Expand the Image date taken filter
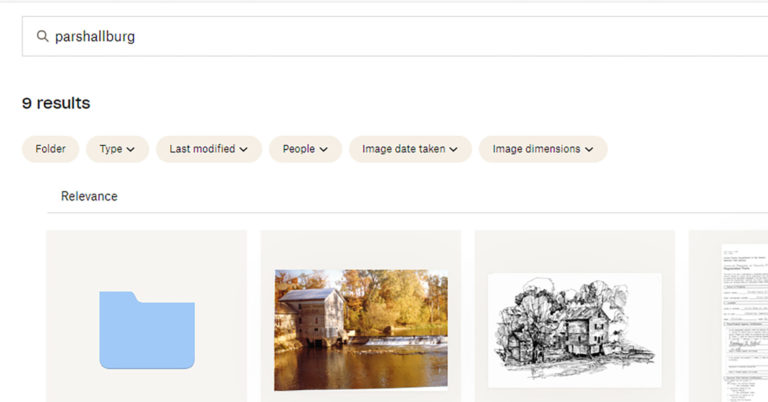This screenshot has width=768, height=402. pyautogui.click(x=409, y=149)
